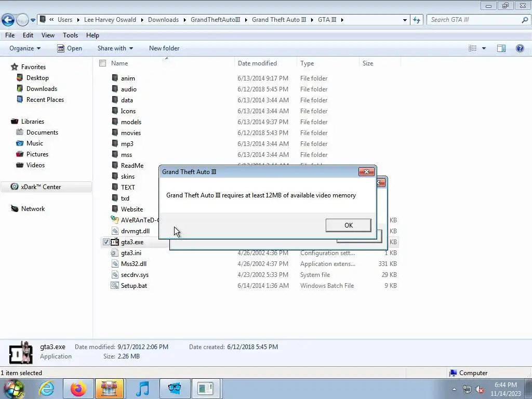Select the Website folder icon
The width and height of the screenshot is (532, 399).
pos(115,209)
